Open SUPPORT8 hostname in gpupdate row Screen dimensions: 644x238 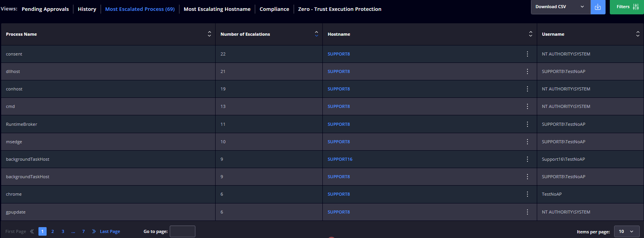[339, 212]
